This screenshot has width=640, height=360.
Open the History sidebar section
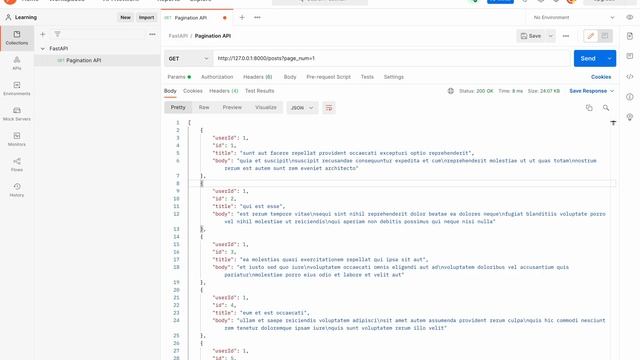17,189
